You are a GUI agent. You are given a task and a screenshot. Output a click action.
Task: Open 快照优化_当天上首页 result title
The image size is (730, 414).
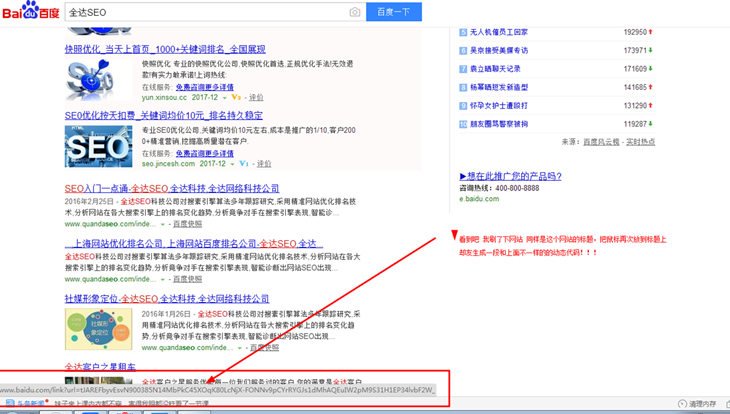[165, 49]
